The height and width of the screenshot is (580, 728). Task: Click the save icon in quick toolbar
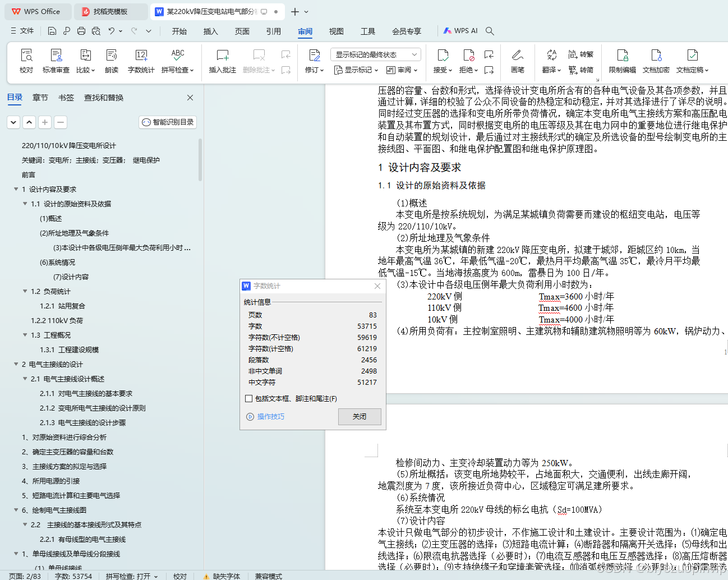[x=52, y=31]
